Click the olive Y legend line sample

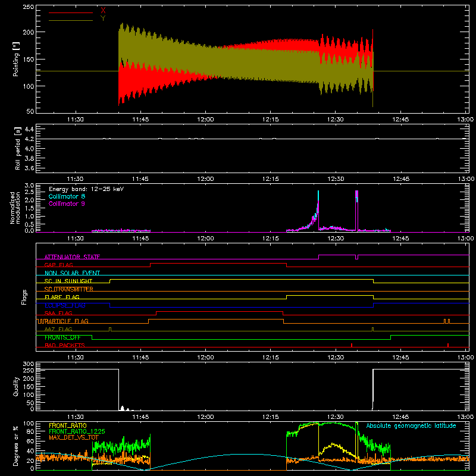pyautogui.click(x=70, y=21)
